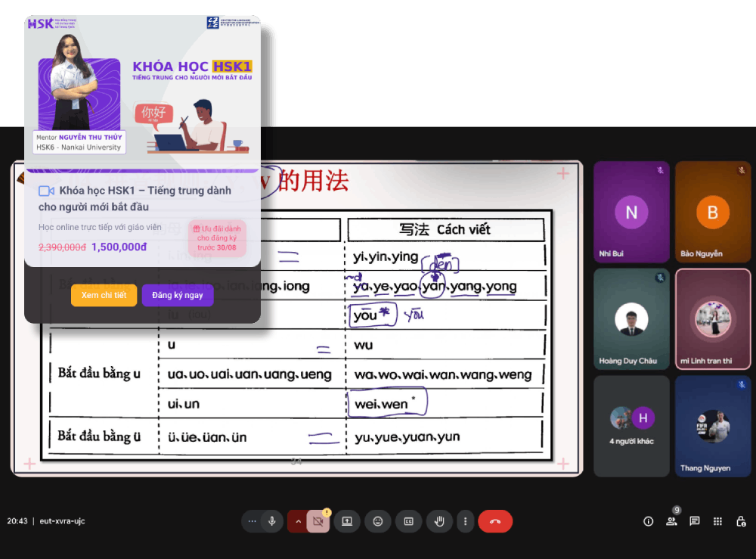Select Bảo Nguyễn participant tile
Screen dimensions: 756x559
click(x=713, y=212)
